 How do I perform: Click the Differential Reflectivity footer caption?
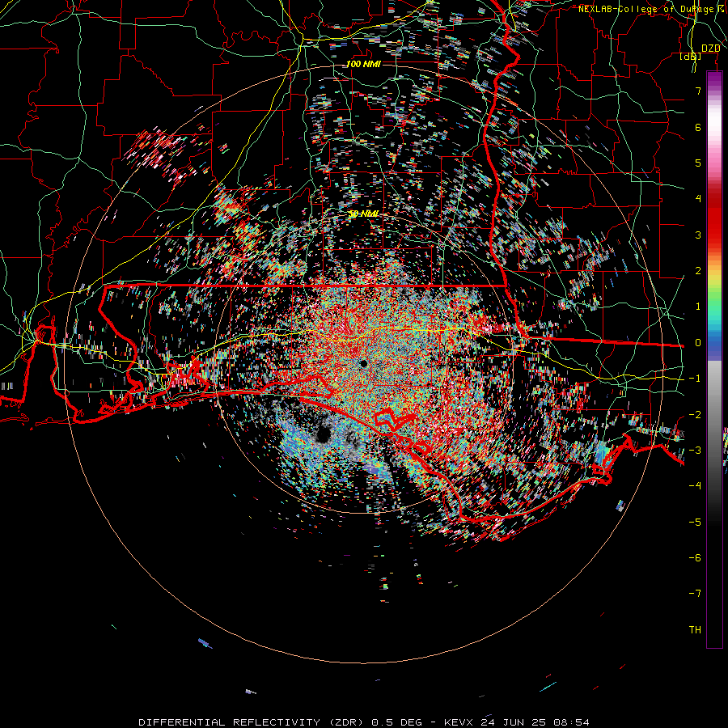click(x=363, y=722)
